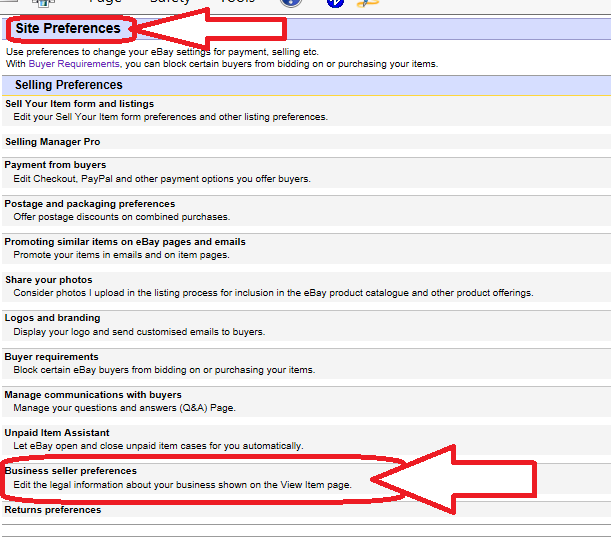Open Postage and packaging preferences
This screenshot has height=537, width=611.
click(89, 204)
